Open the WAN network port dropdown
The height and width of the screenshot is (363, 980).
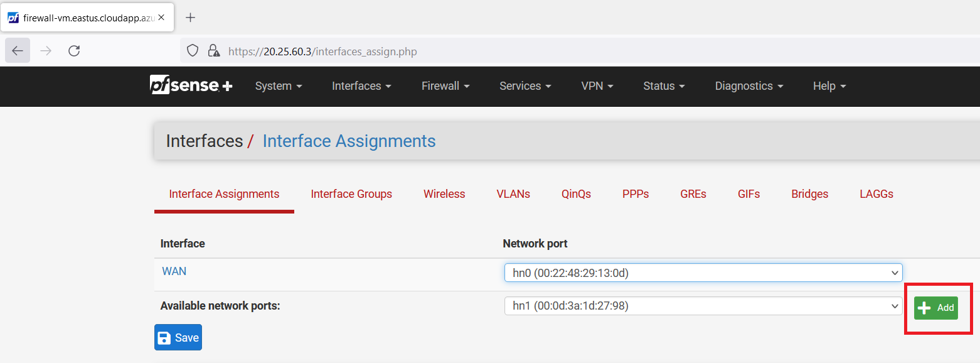click(x=703, y=273)
